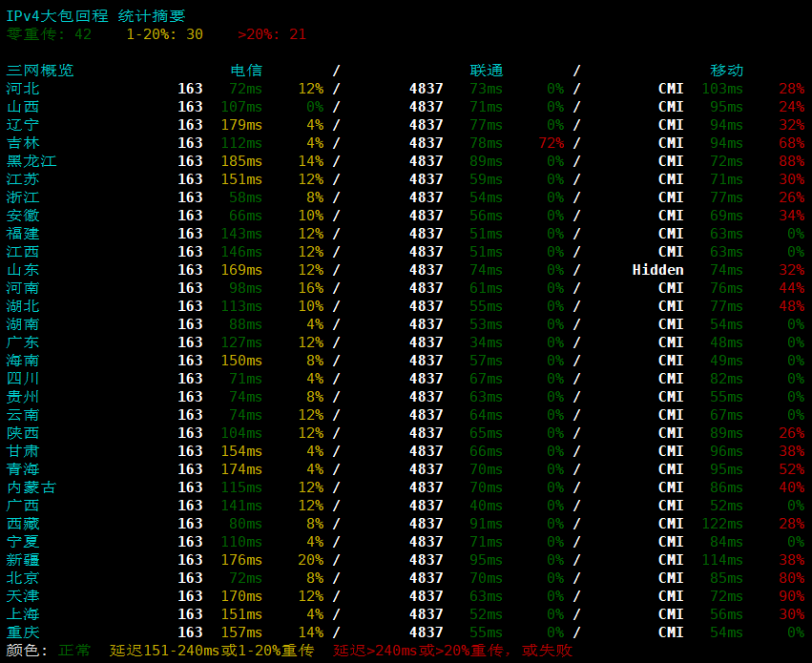
Task: Click the '广东' row label
Action: click(23, 342)
